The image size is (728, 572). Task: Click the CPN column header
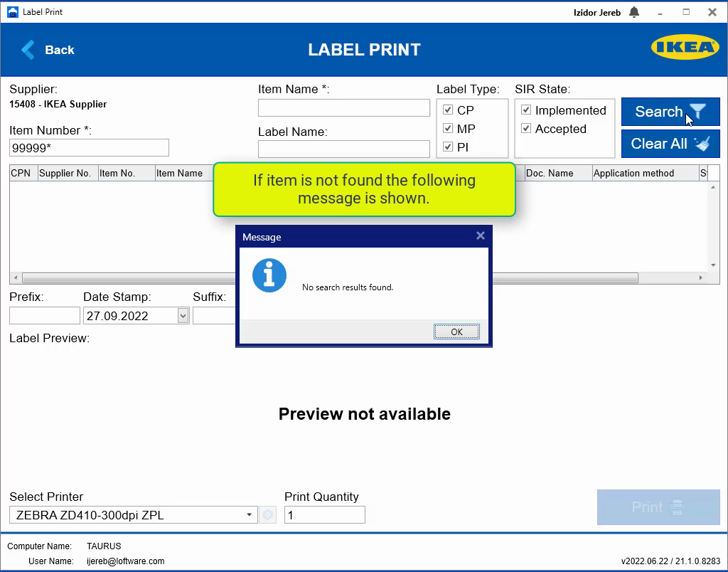[23, 173]
